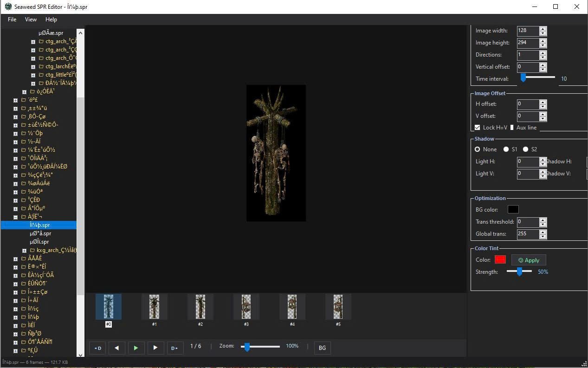Viewport: 588px width, 368px height.
Task: Apply the color tint
Action: 529,260
